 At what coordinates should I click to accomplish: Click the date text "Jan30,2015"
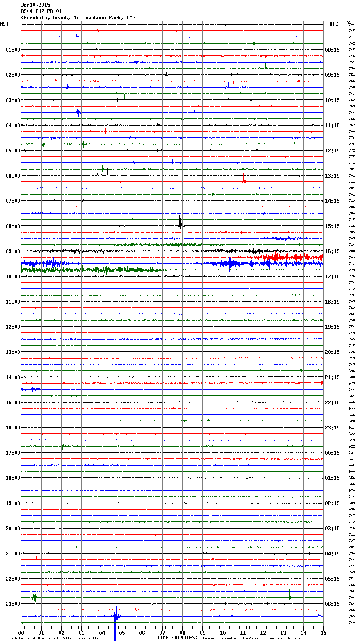click(x=36, y=5)
